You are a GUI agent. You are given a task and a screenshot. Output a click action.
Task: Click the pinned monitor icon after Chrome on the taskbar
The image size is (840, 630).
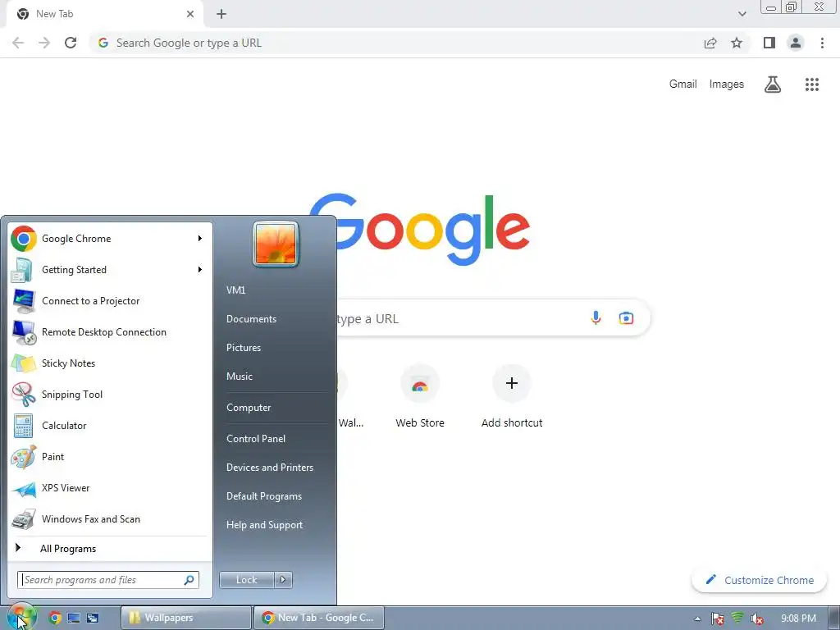point(74,618)
